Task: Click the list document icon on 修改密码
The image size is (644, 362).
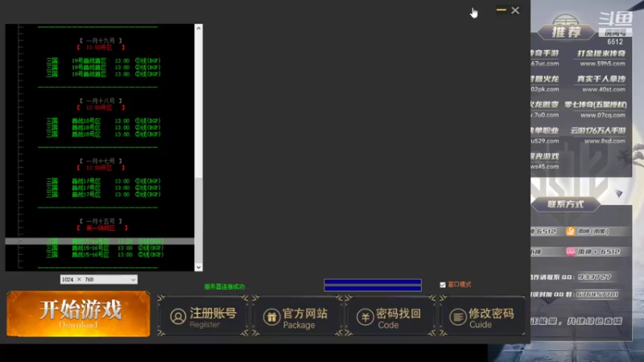Action: pyautogui.click(x=457, y=317)
